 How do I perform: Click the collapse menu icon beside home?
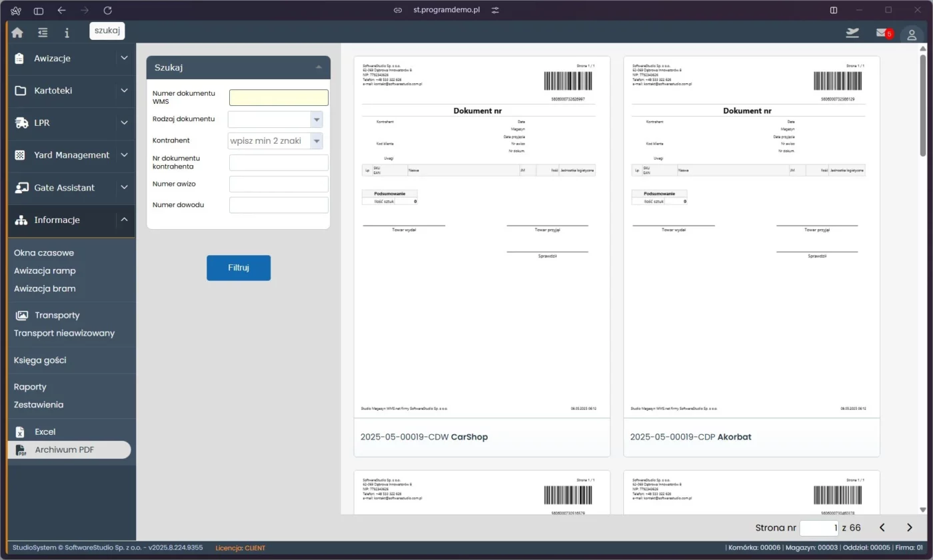[x=42, y=32]
